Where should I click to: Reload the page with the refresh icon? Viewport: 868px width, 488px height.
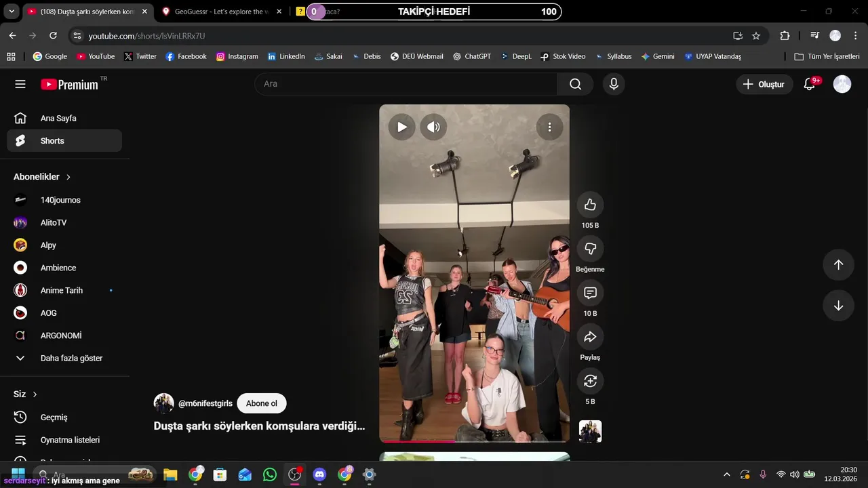[x=53, y=36]
